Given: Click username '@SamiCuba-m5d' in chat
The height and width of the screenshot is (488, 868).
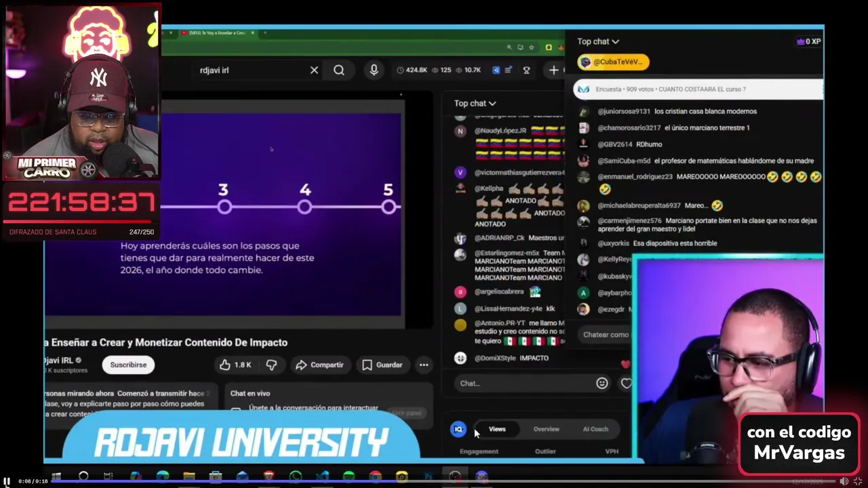Looking at the screenshot, I should [x=624, y=161].
